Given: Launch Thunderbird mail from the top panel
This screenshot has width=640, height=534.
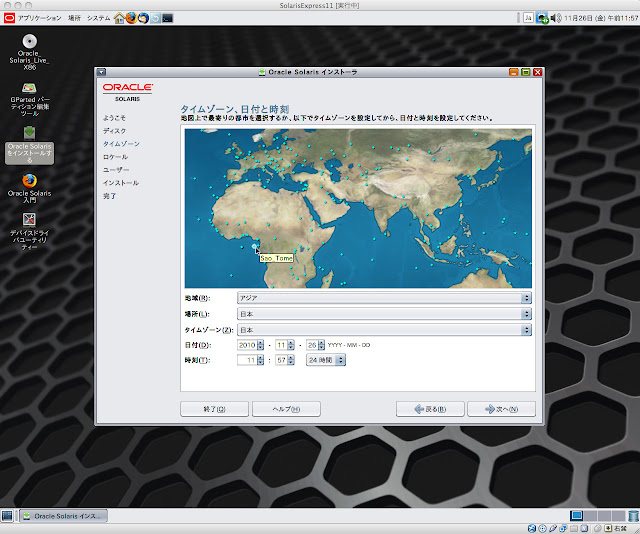Looking at the screenshot, I should (x=143, y=18).
